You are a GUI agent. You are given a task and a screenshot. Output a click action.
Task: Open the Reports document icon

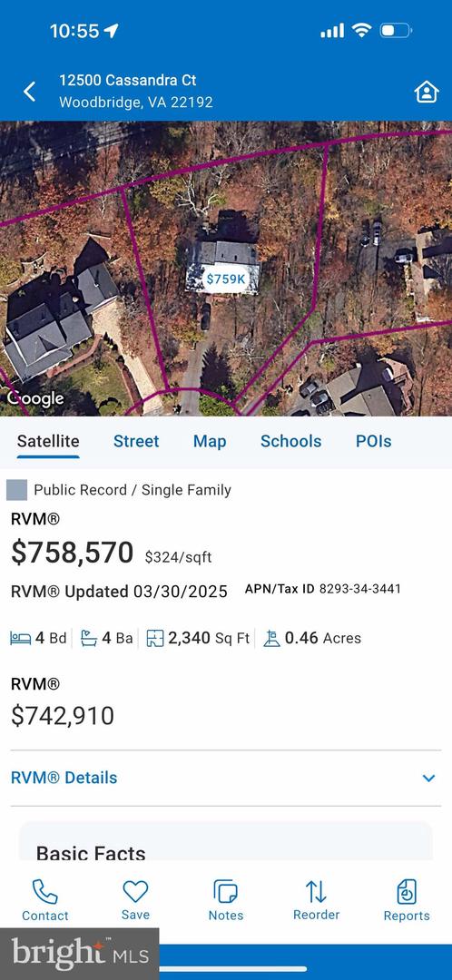coord(407,892)
